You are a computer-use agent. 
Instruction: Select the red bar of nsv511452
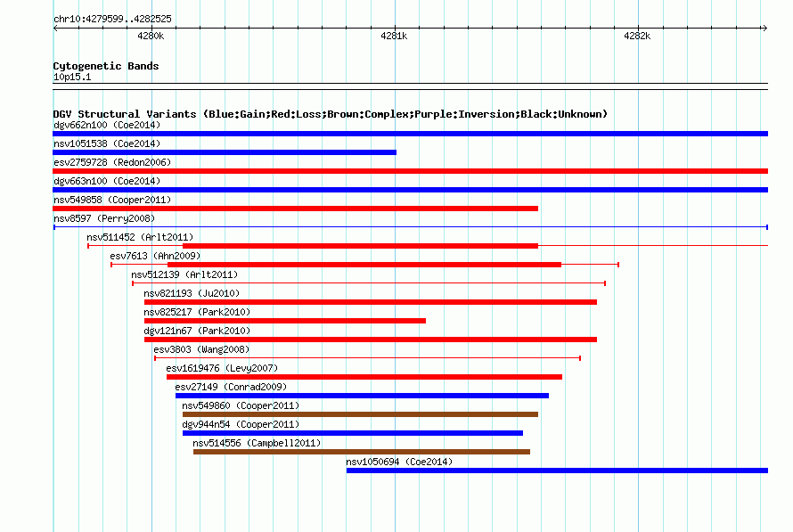tap(360, 246)
